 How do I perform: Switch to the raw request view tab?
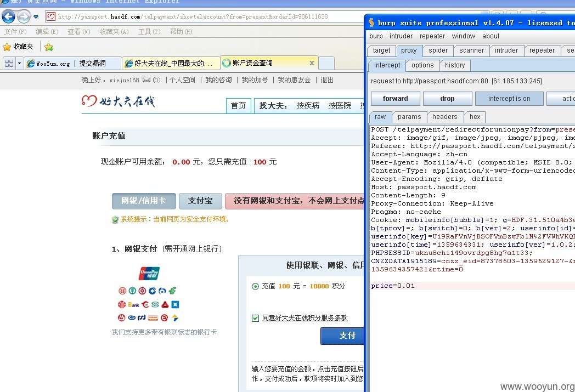pyautogui.click(x=380, y=117)
